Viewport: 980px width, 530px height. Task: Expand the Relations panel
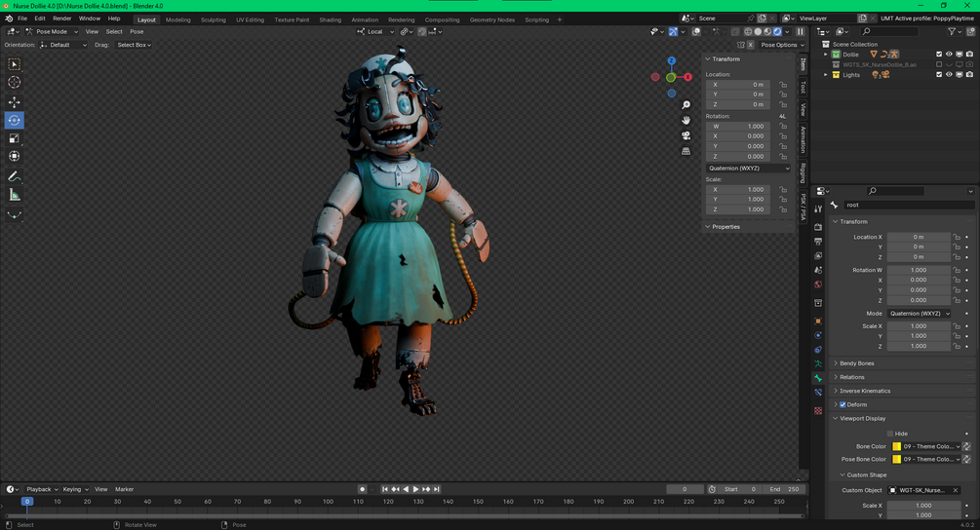click(852, 377)
